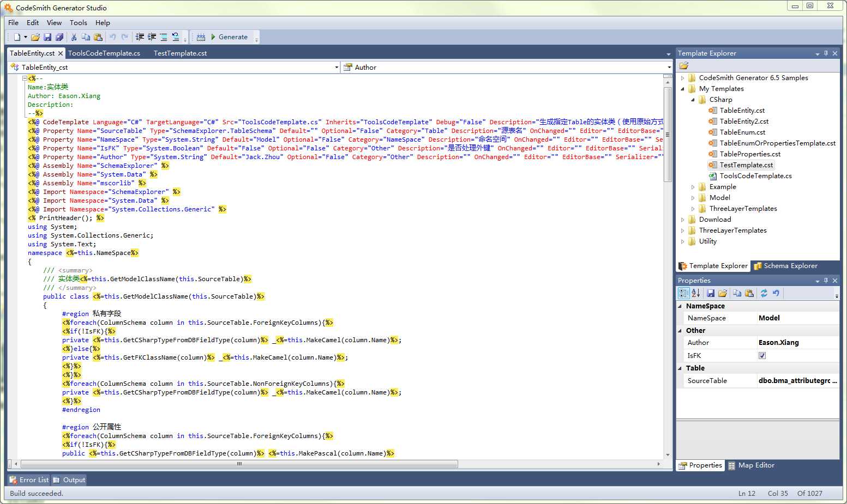Open the File menu
The image size is (847, 504).
pyautogui.click(x=14, y=22)
